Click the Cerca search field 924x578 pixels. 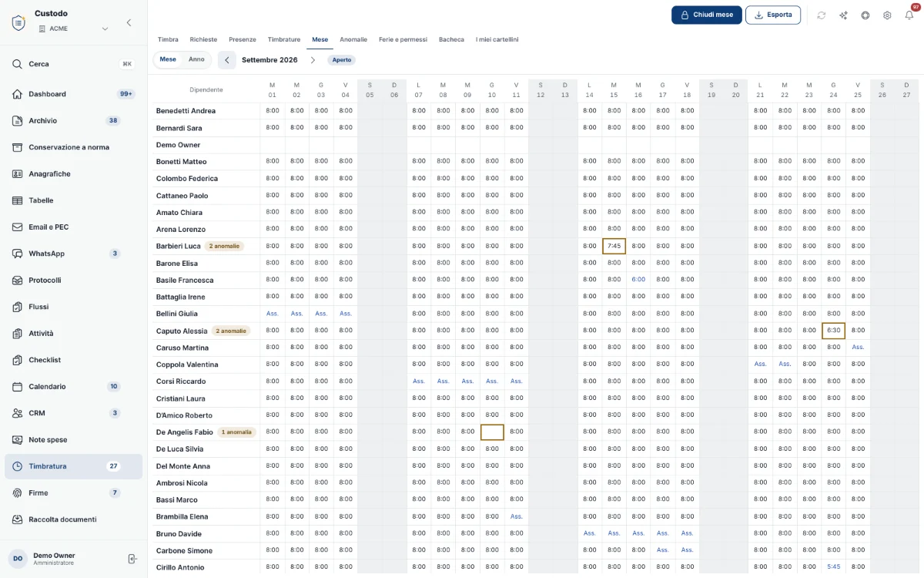coord(73,64)
